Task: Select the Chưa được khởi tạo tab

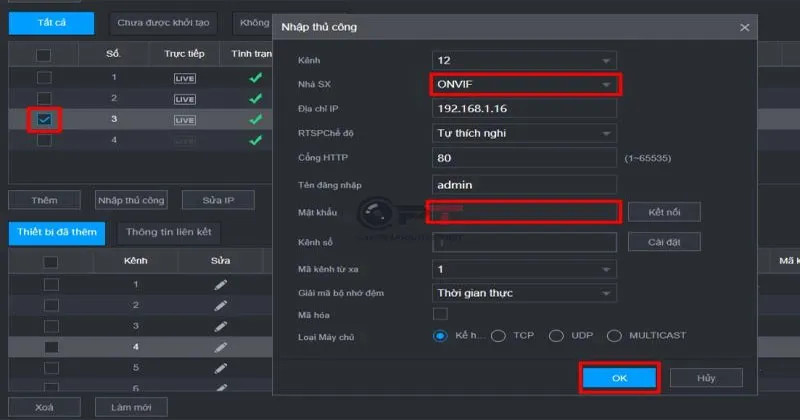Action: pos(163,23)
